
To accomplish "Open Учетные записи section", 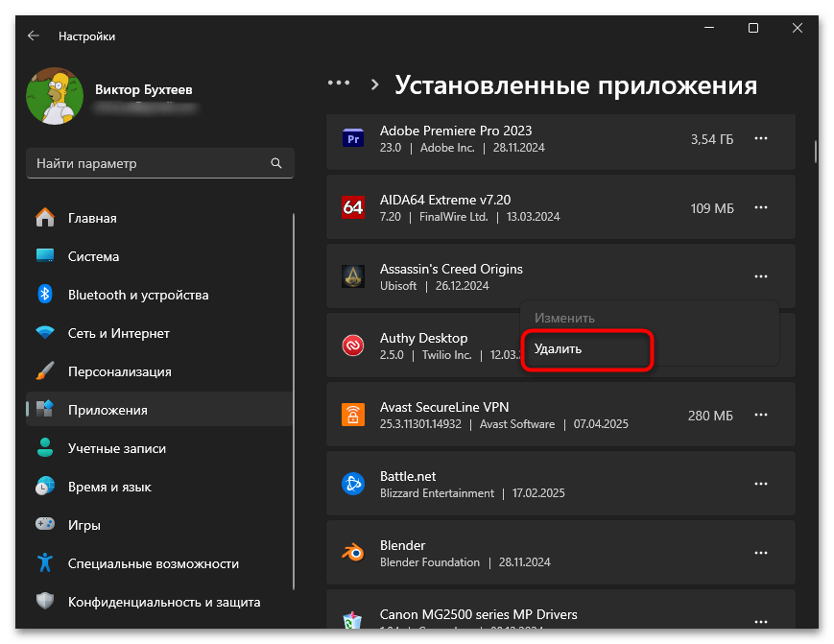I will [x=159, y=448].
